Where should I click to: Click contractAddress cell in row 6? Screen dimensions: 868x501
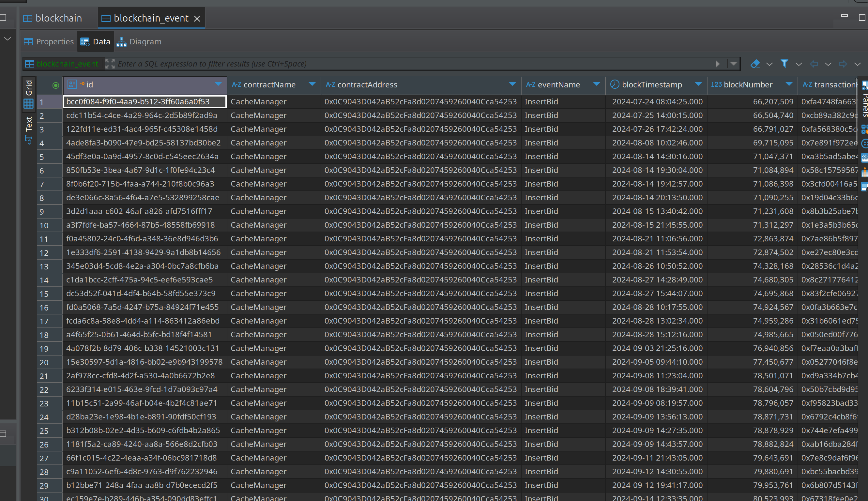[x=421, y=170]
